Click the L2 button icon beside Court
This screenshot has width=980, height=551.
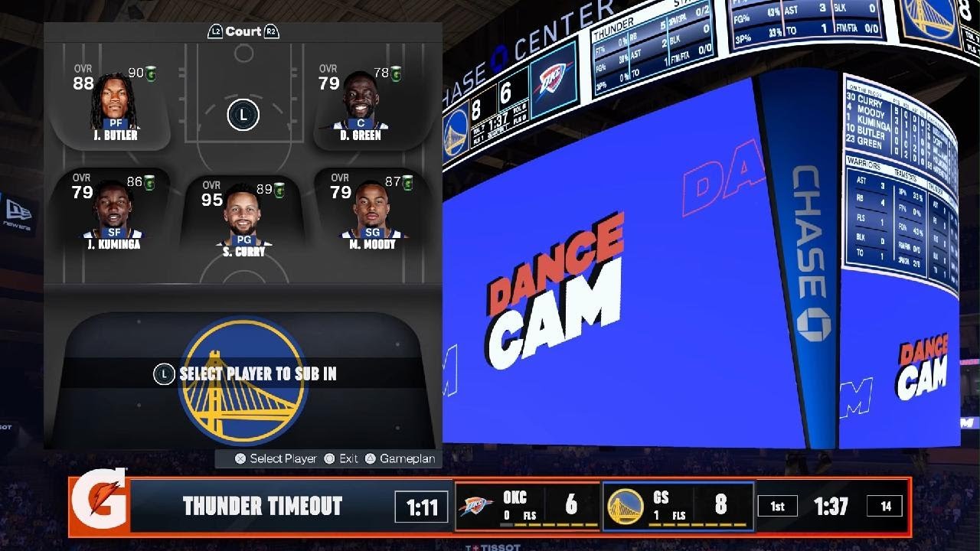(215, 31)
